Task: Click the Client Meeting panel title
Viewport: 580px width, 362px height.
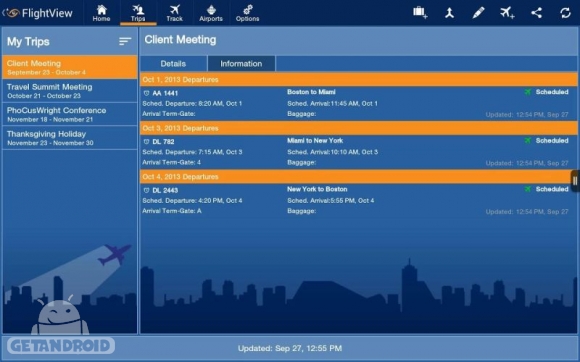Action: click(180, 40)
